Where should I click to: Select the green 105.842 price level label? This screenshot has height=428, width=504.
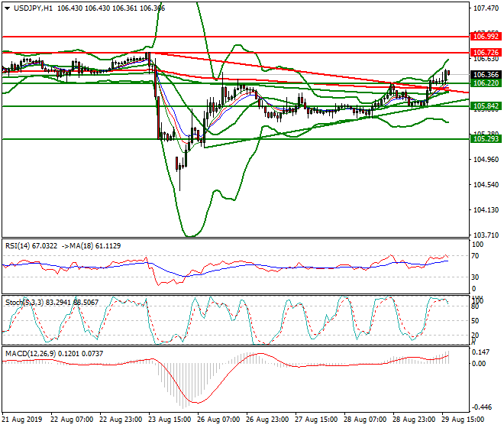(x=486, y=106)
